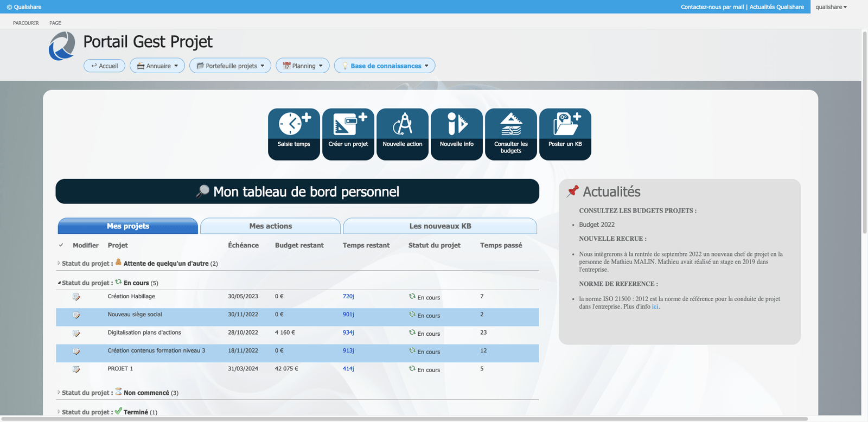
Task: Click the Nouvelle action compass icon
Action: tap(402, 124)
